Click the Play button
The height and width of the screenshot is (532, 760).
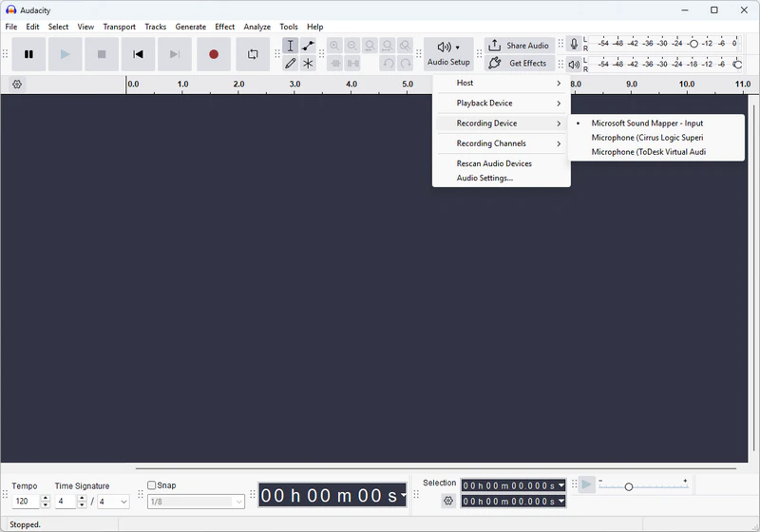point(65,54)
